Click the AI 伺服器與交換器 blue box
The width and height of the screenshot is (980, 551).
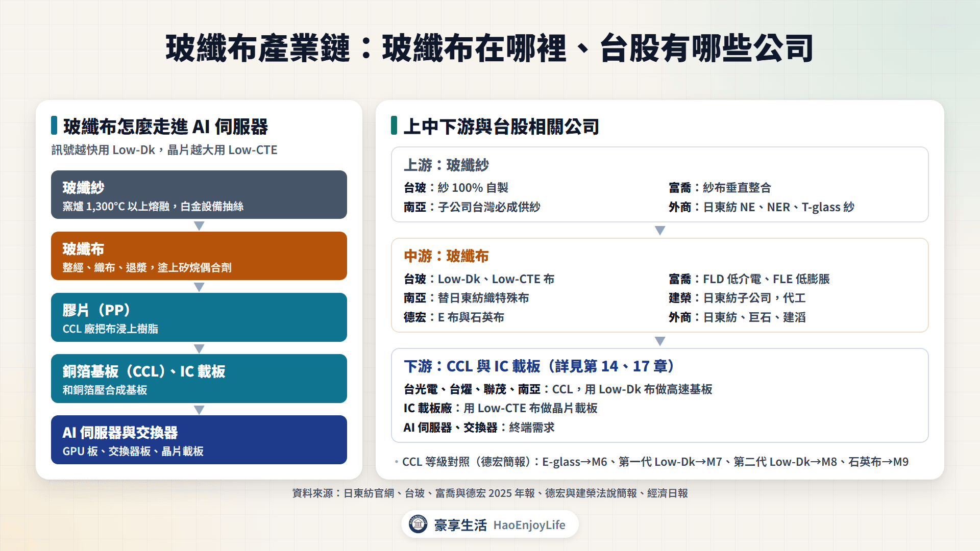(x=199, y=440)
